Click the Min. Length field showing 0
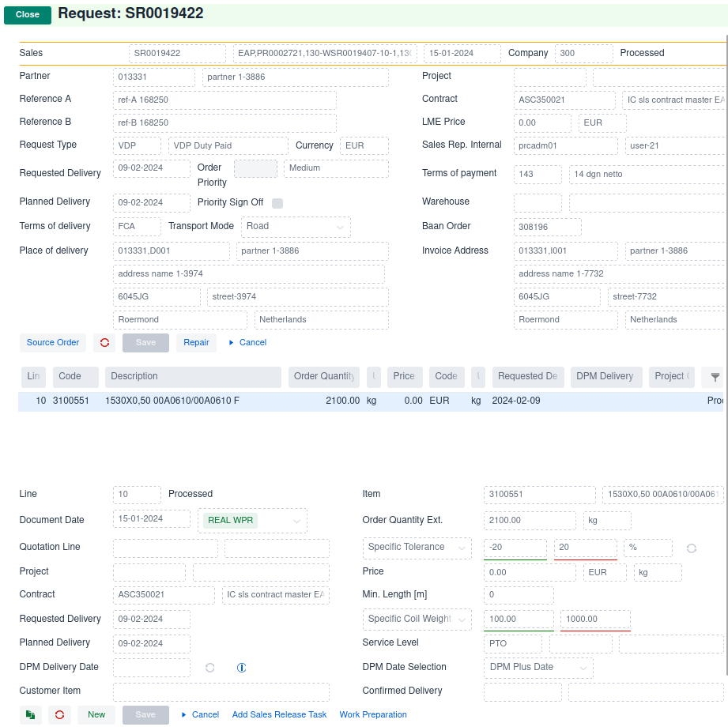The image size is (728, 727). [x=519, y=595]
